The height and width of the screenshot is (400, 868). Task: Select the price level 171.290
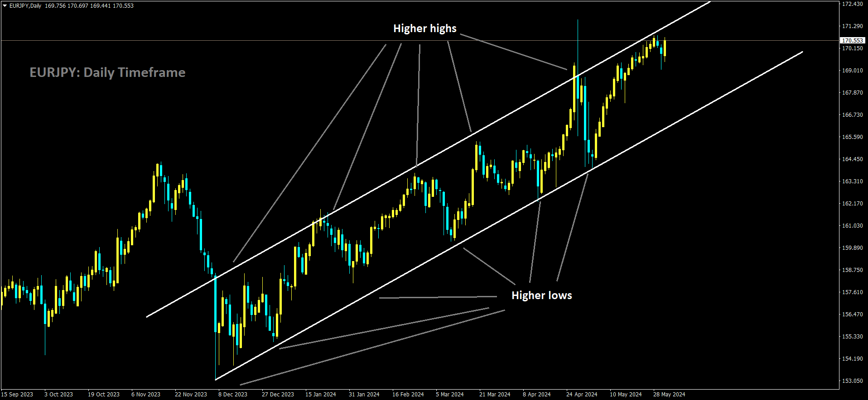(852, 26)
